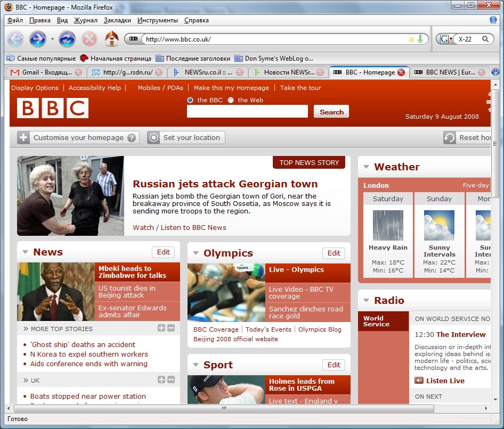Collapse the Olympics section

196,253
